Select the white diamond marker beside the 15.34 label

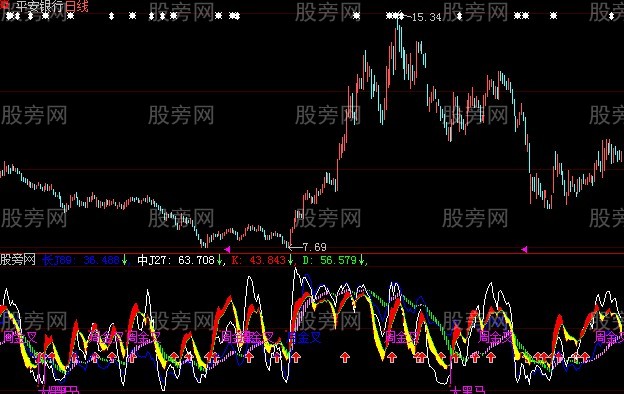(401, 16)
